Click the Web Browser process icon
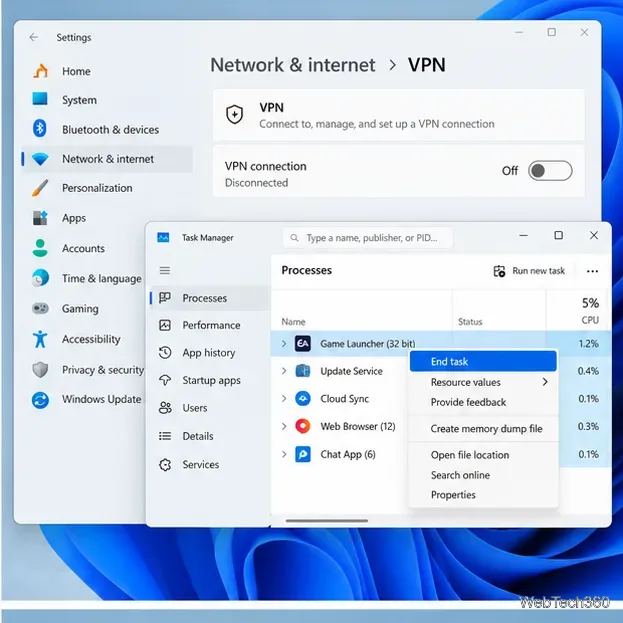Screen dimensions: 623x623 [303, 426]
